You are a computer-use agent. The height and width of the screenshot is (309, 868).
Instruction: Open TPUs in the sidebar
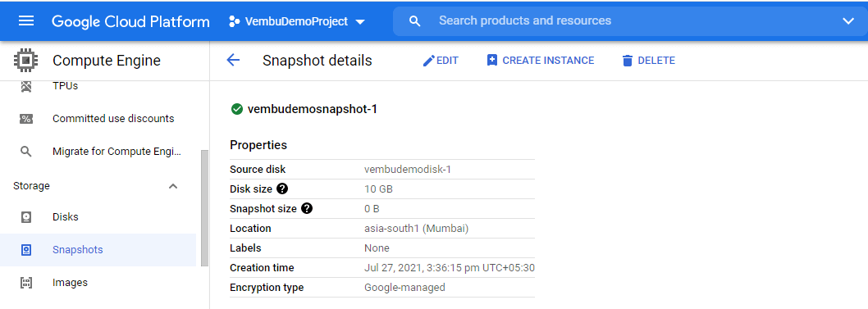click(x=66, y=86)
